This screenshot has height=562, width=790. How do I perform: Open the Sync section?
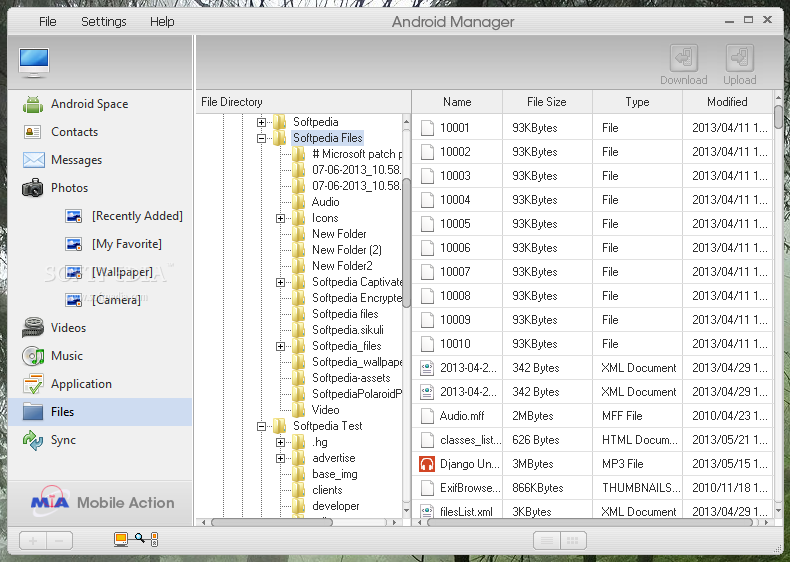click(x=49, y=440)
